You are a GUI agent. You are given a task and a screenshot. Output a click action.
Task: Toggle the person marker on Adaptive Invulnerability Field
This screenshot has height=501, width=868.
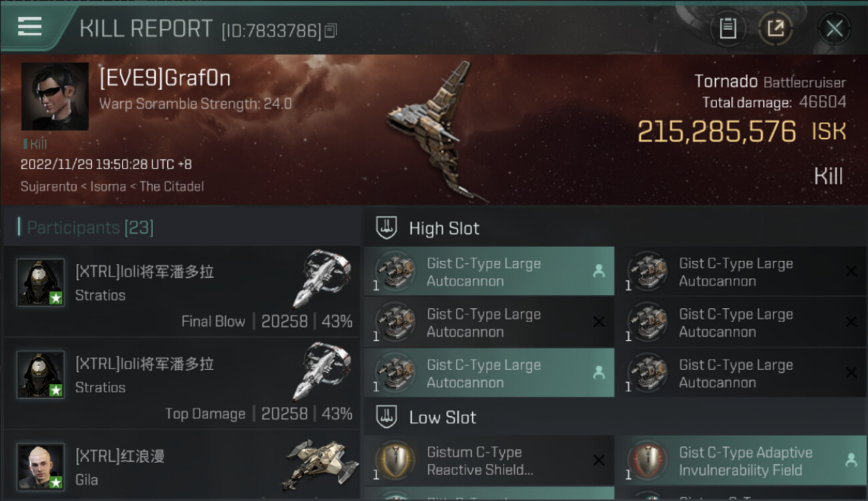[851, 460]
